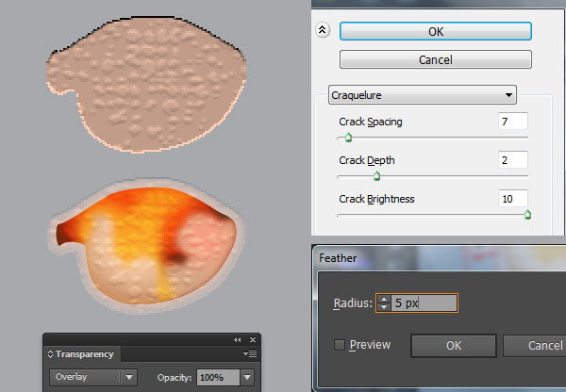Click the Crack Brightness slider handle
The height and width of the screenshot is (392, 566).
527,215
